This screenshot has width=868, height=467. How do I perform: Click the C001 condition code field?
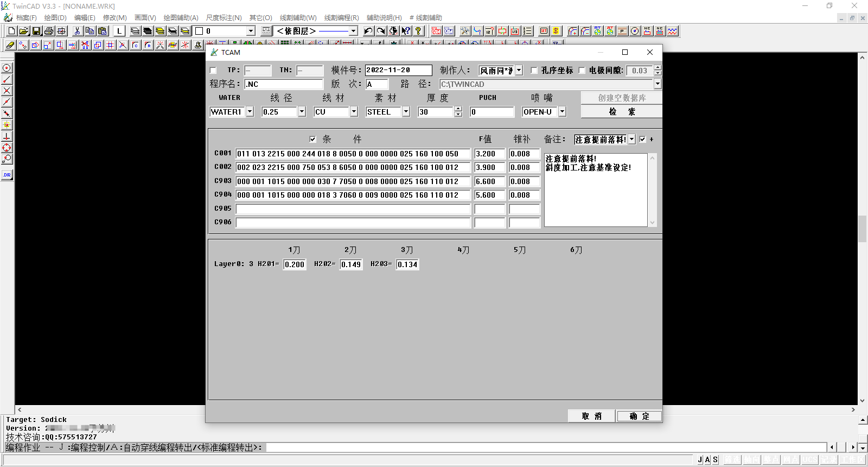pos(353,154)
